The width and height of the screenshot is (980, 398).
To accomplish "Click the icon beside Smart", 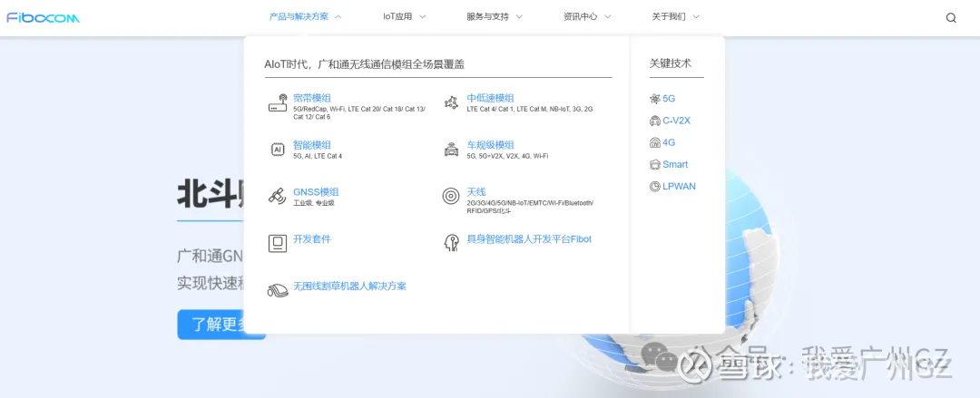I will (655, 164).
